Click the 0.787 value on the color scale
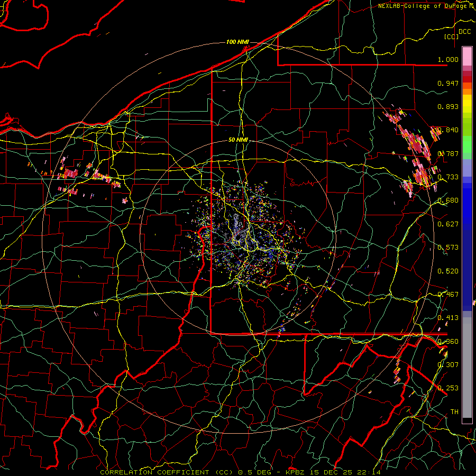Image resolution: width=476 pixels, height=476 pixels. (448, 153)
